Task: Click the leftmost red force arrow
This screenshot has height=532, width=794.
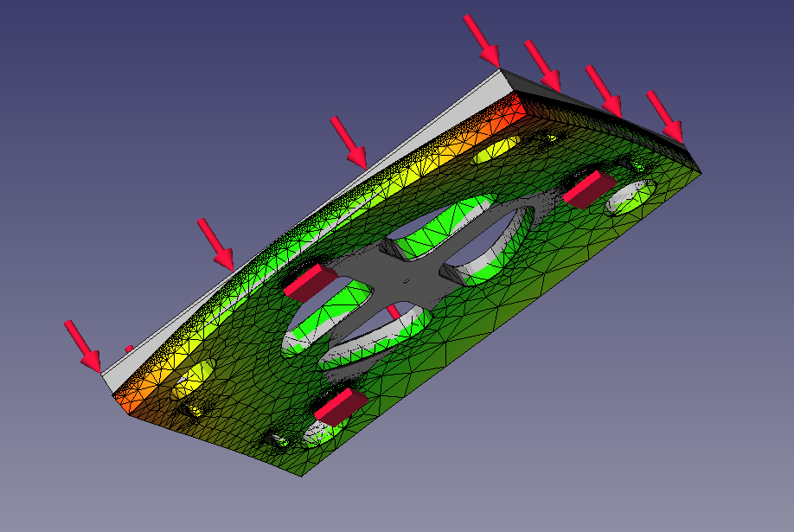Action: (x=83, y=344)
